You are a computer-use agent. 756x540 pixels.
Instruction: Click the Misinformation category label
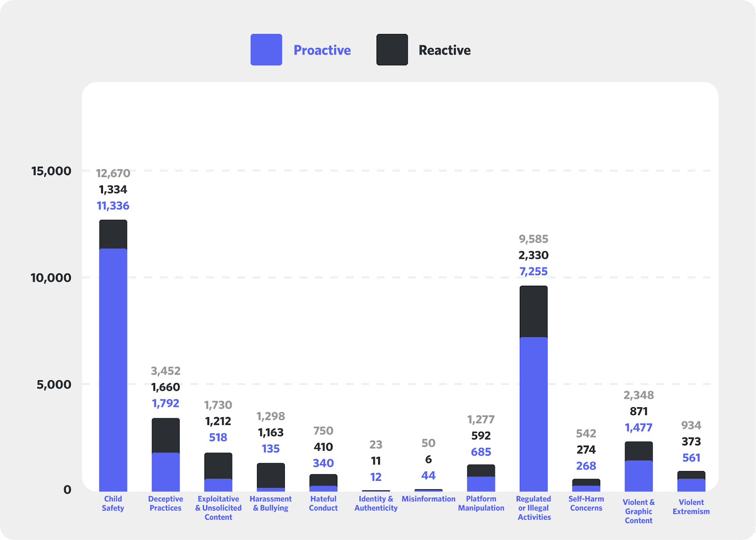tap(428, 499)
